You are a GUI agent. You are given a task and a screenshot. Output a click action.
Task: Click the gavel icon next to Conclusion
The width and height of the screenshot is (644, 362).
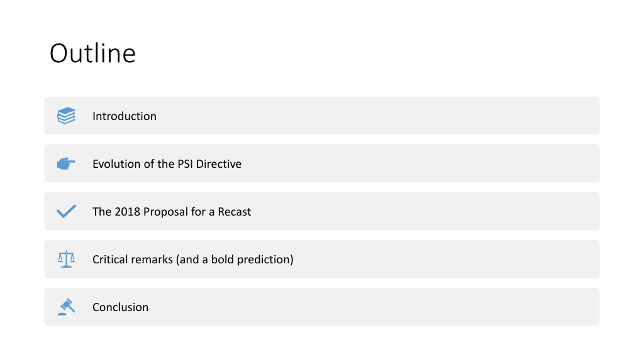tap(66, 307)
